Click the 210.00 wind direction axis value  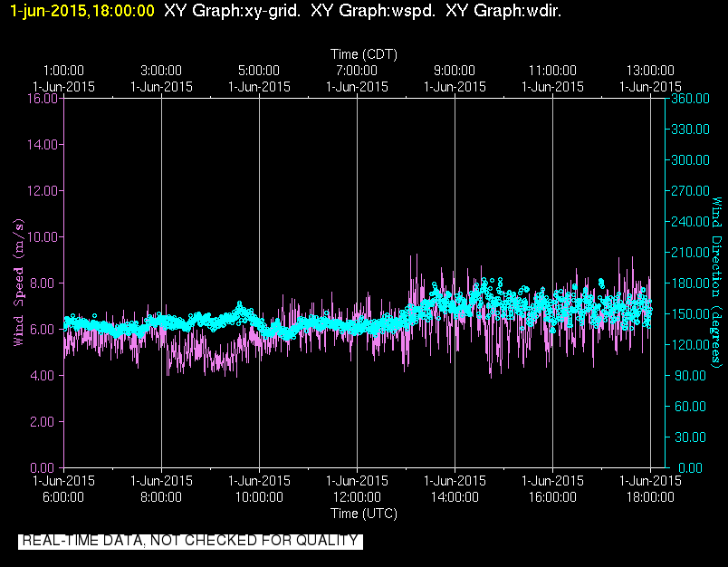690,252
